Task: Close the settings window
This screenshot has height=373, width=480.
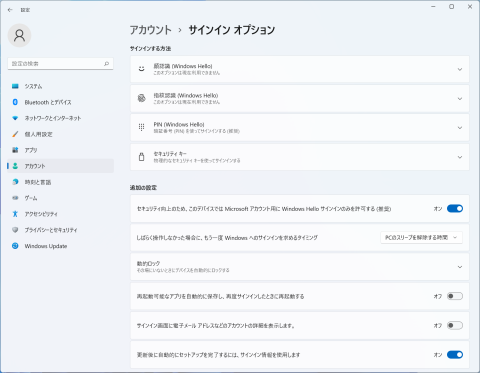Action: pos(470,7)
